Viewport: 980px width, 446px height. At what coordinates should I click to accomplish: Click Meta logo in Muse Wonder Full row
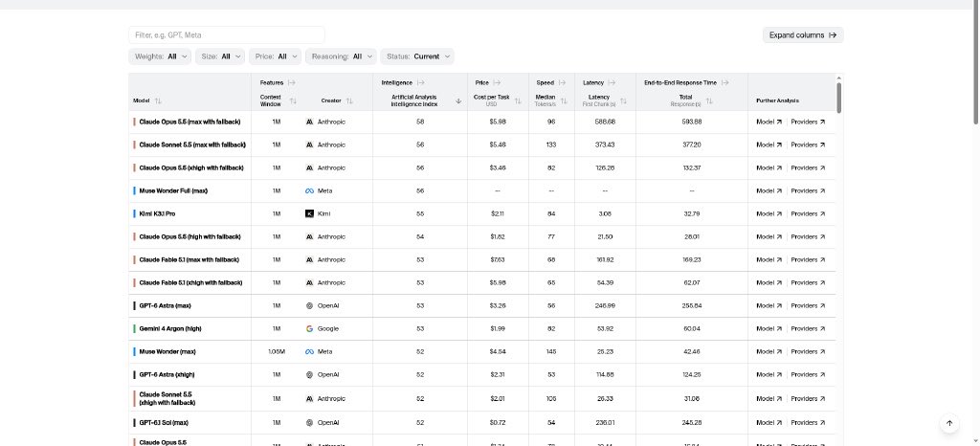[309, 190]
